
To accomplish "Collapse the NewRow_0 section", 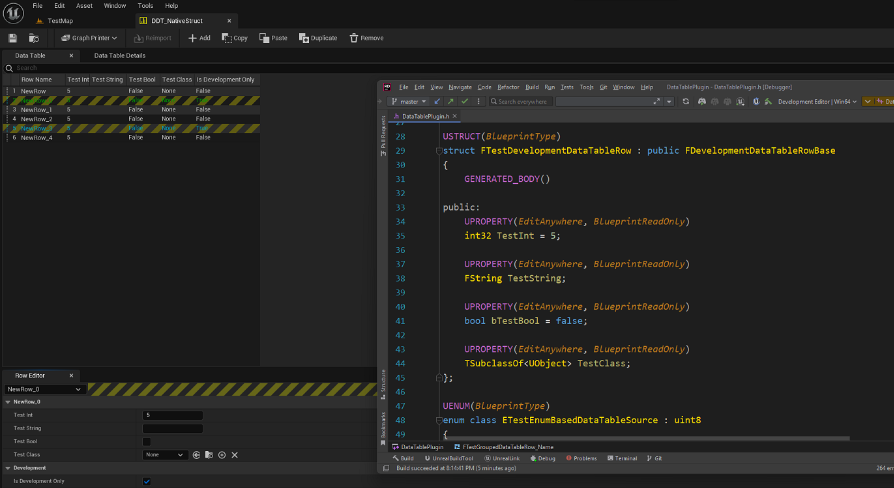I will coord(8,402).
